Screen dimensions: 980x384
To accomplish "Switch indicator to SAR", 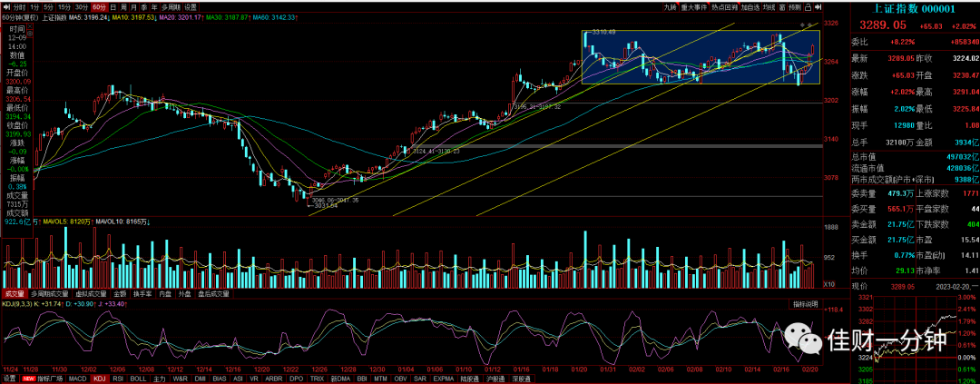I will pyautogui.click(x=420, y=379).
